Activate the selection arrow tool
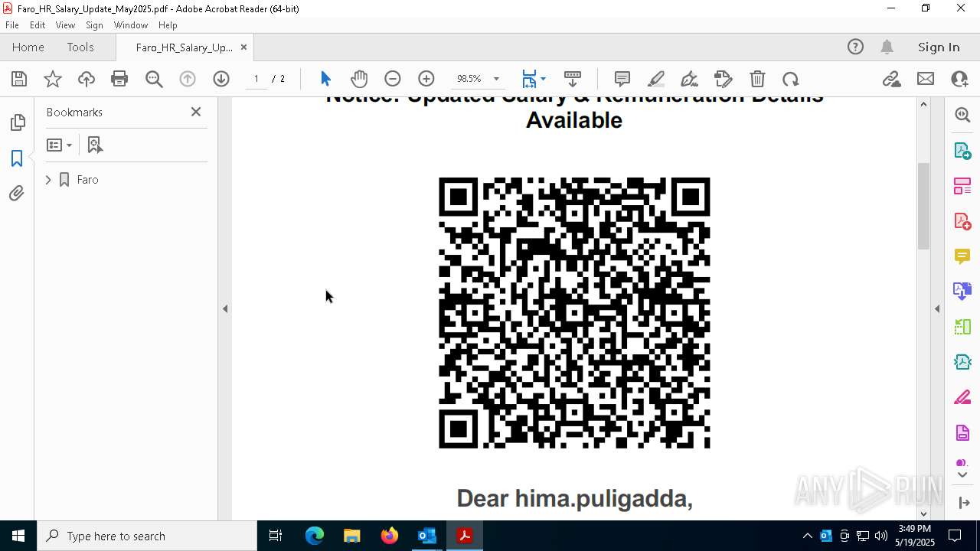This screenshot has width=980, height=551. pos(325,79)
